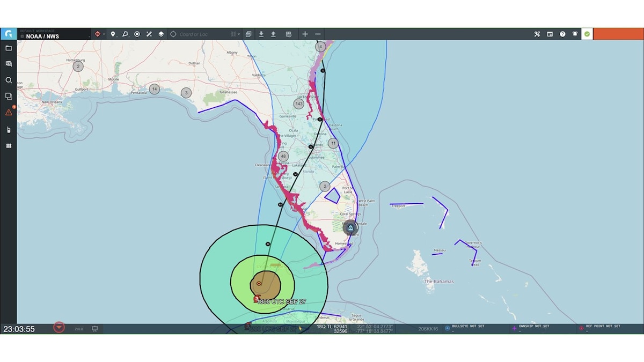Click the monitor icon in status bar
Screen dimensions: 644x362
(95, 329)
